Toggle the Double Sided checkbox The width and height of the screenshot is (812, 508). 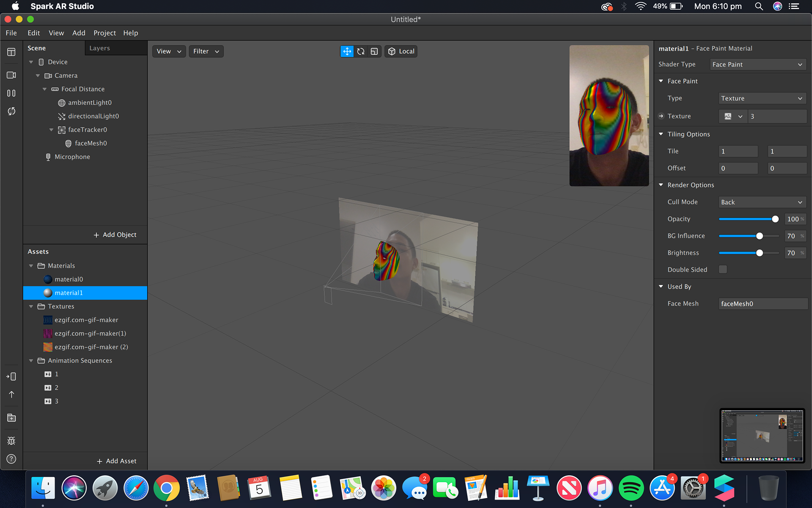click(x=723, y=269)
